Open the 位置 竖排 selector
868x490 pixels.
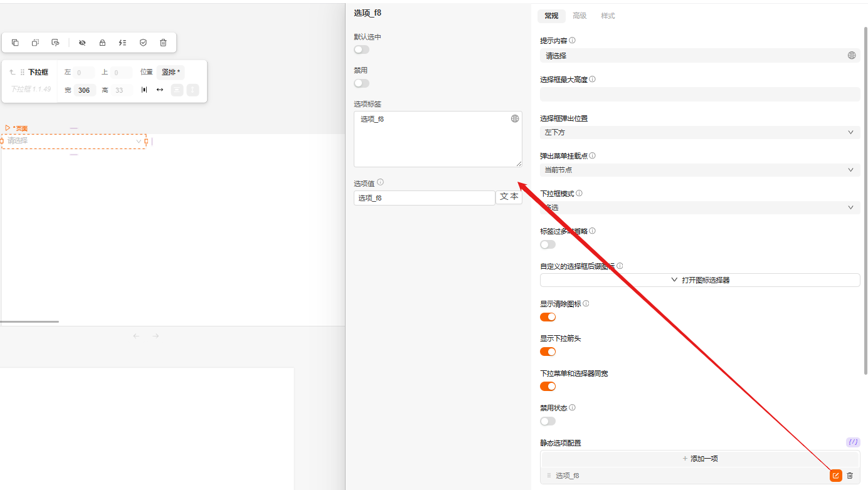tap(171, 72)
